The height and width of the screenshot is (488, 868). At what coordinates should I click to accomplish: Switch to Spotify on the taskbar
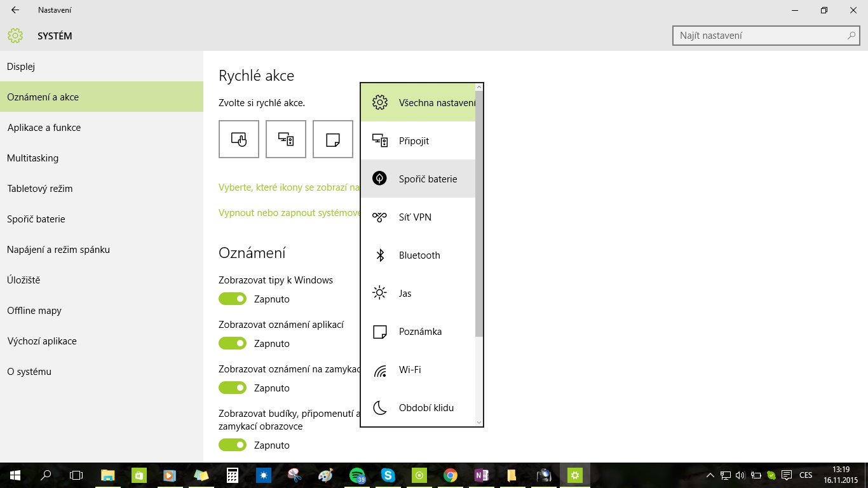click(x=357, y=475)
